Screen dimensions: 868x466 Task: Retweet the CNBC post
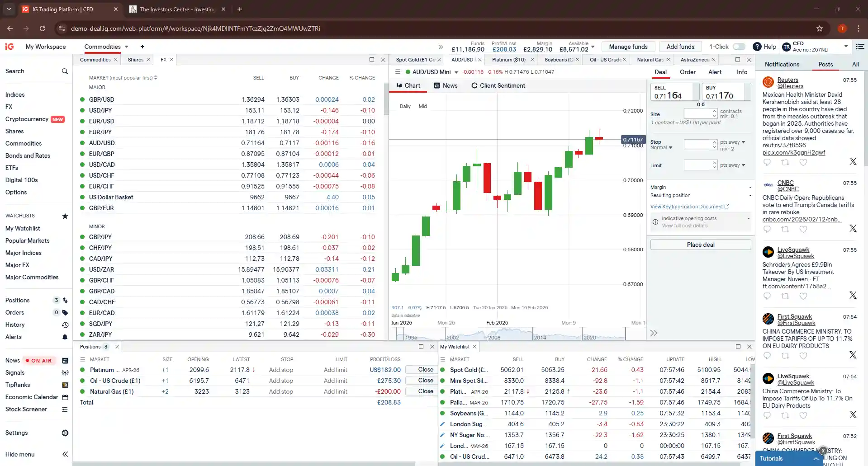pyautogui.click(x=785, y=229)
